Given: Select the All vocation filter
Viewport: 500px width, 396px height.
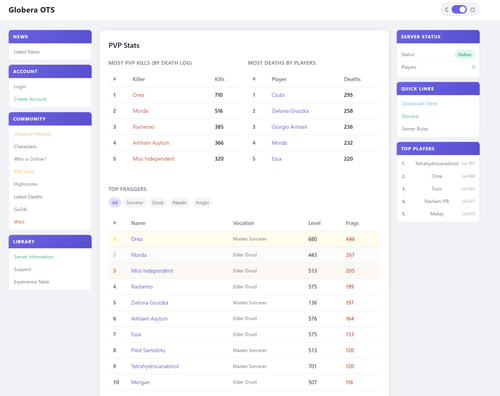Looking at the screenshot, I should [115, 203].
